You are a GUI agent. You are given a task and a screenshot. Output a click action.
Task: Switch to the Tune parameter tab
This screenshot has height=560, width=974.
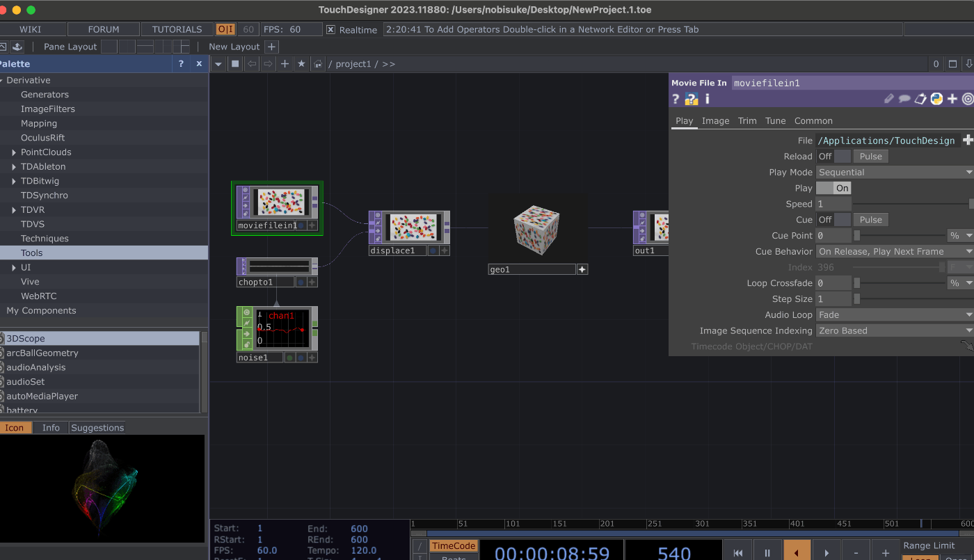776,120
